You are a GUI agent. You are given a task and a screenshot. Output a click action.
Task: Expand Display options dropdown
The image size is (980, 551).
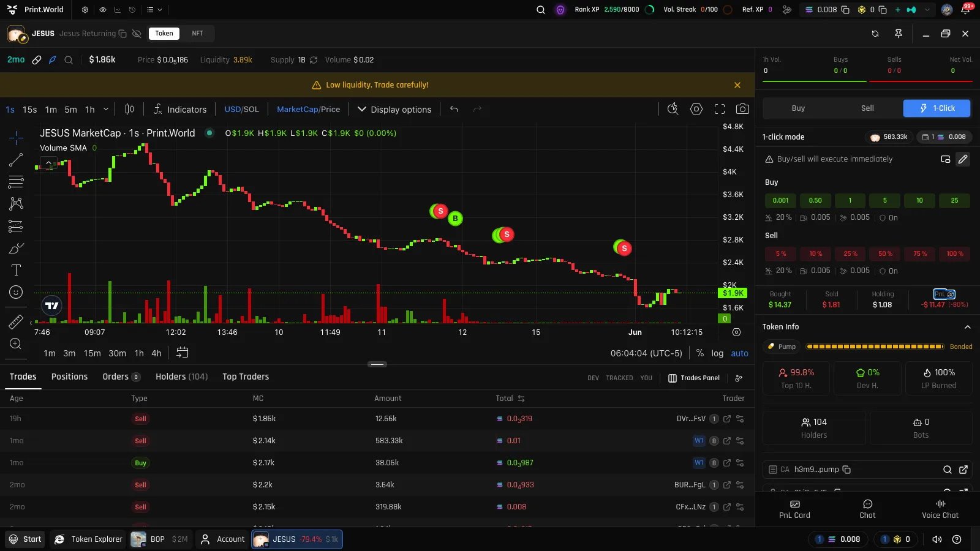(x=394, y=110)
